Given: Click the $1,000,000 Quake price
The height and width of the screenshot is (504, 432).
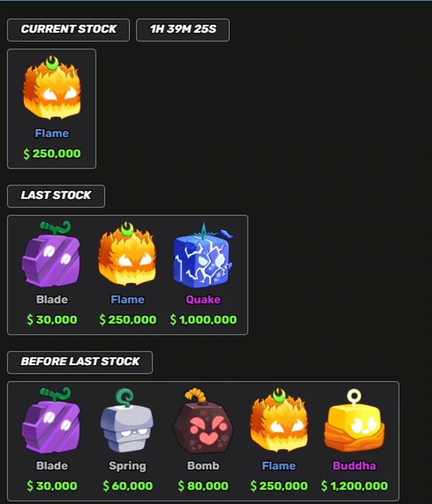Looking at the screenshot, I should point(203,320).
